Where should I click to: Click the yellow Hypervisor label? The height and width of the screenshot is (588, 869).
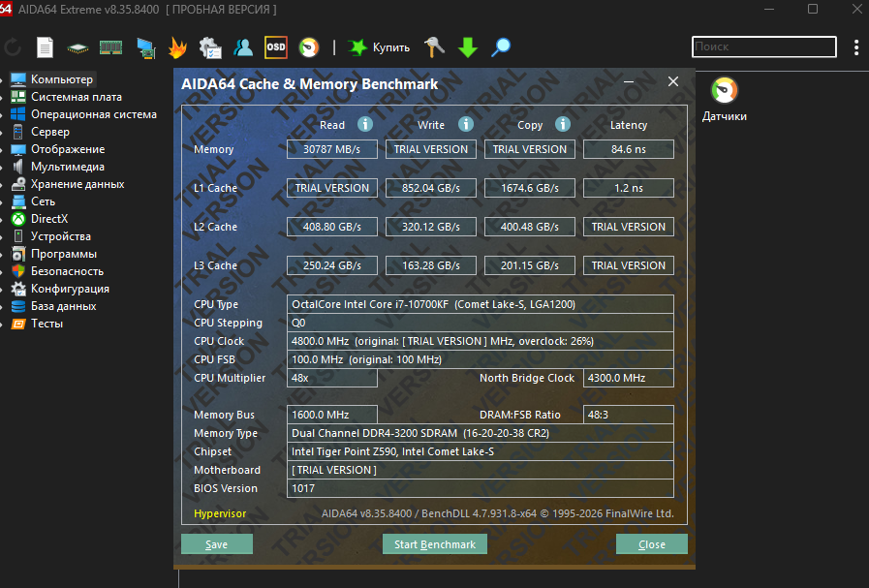[x=220, y=513]
